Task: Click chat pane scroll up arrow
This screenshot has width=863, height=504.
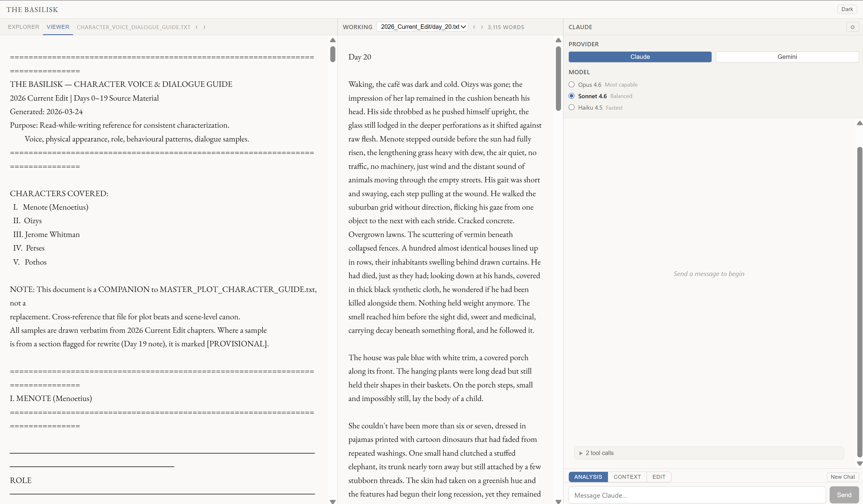Action: [x=860, y=123]
